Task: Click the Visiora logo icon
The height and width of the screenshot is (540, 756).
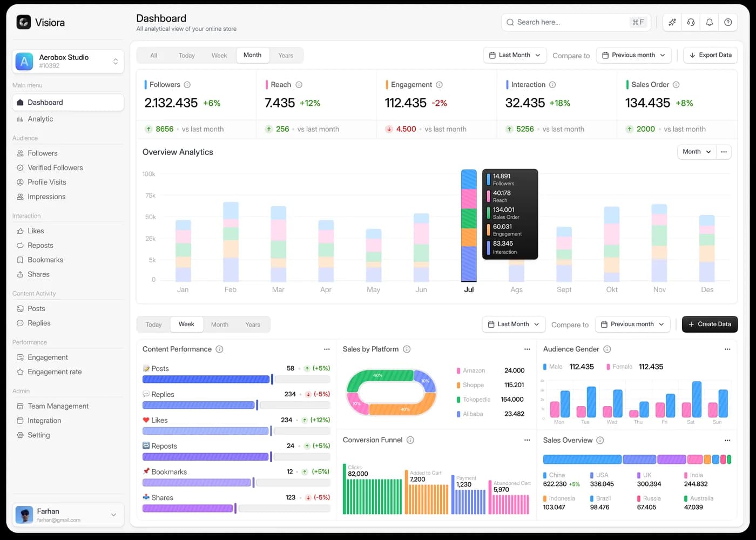Action: coord(24,22)
